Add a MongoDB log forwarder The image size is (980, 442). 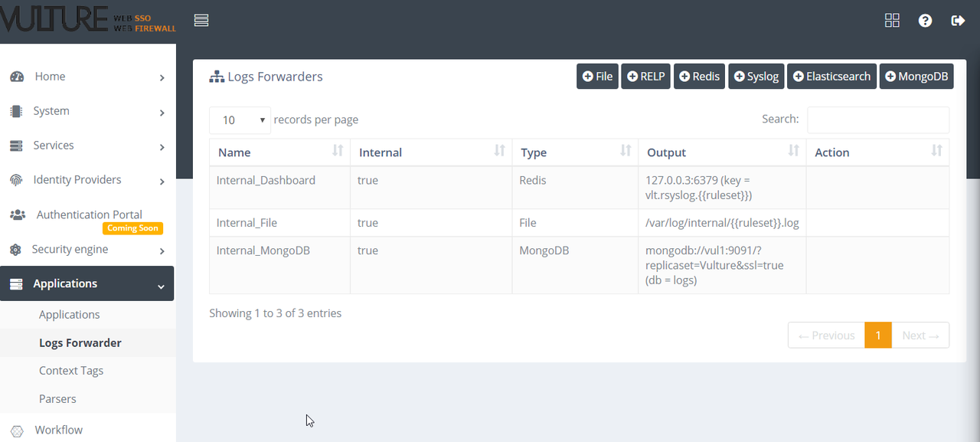click(x=916, y=77)
